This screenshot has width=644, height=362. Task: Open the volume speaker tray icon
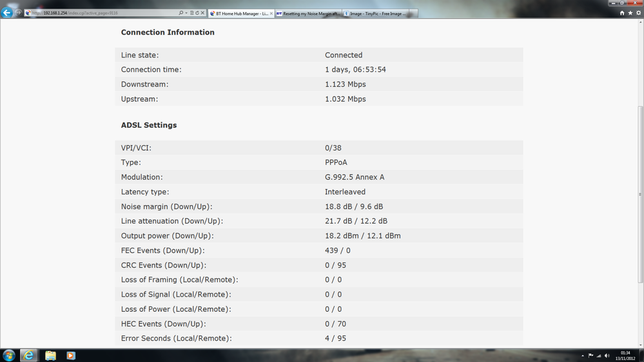pyautogui.click(x=607, y=356)
